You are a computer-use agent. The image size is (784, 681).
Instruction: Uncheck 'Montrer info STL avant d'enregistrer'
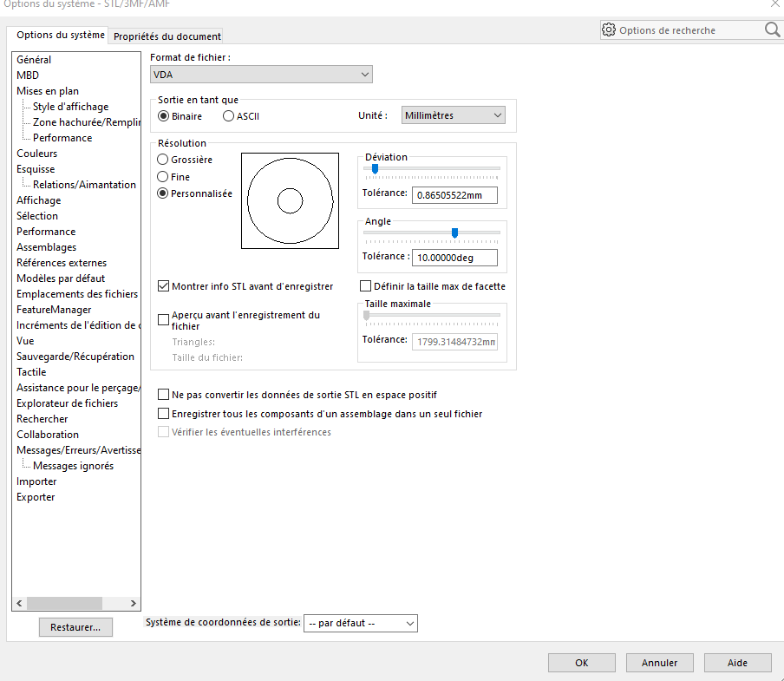point(164,286)
